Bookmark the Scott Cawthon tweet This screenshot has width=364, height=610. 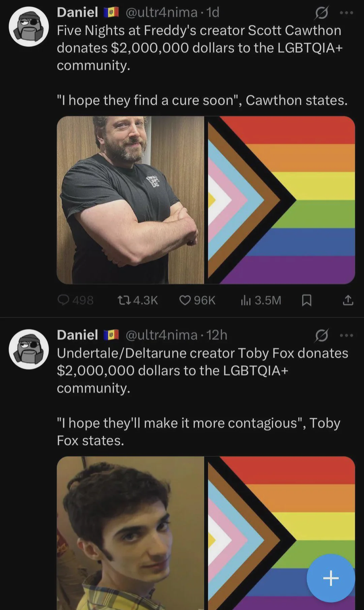[306, 300]
